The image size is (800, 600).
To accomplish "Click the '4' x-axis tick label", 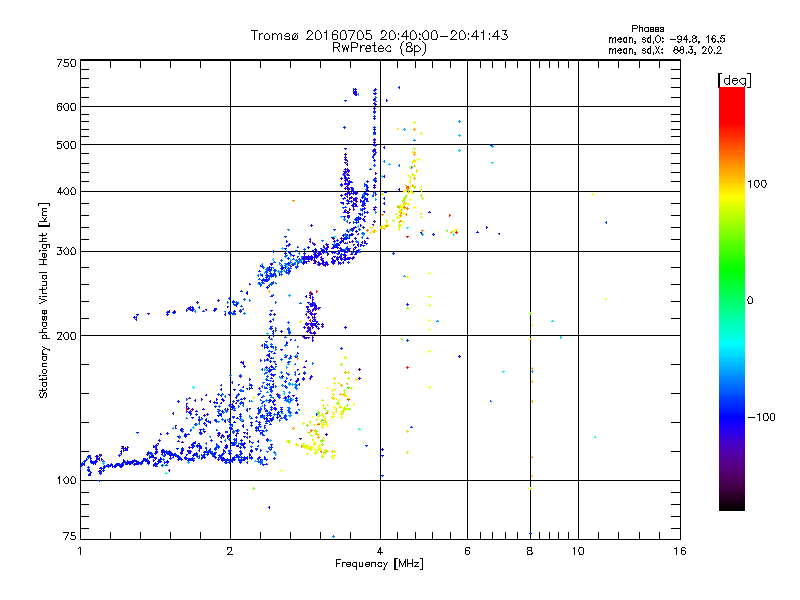I will tap(380, 551).
